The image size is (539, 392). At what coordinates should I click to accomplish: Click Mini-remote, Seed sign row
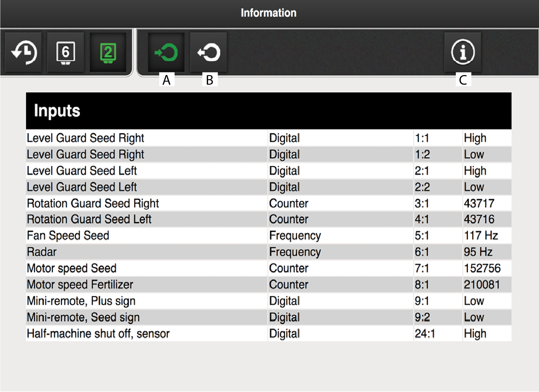click(83, 317)
